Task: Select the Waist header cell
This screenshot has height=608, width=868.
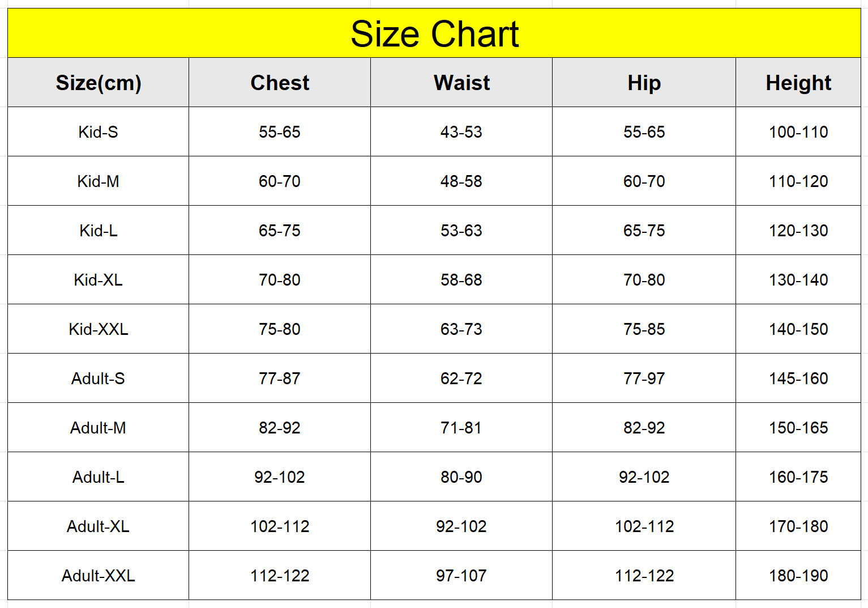Action: 461,82
